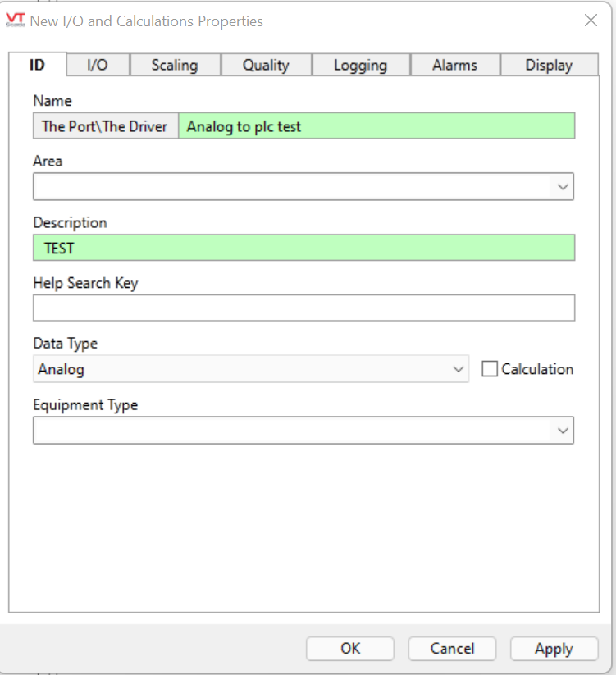
Task: Open the Data Type dropdown showing Analog
Action: tap(251, 369)
